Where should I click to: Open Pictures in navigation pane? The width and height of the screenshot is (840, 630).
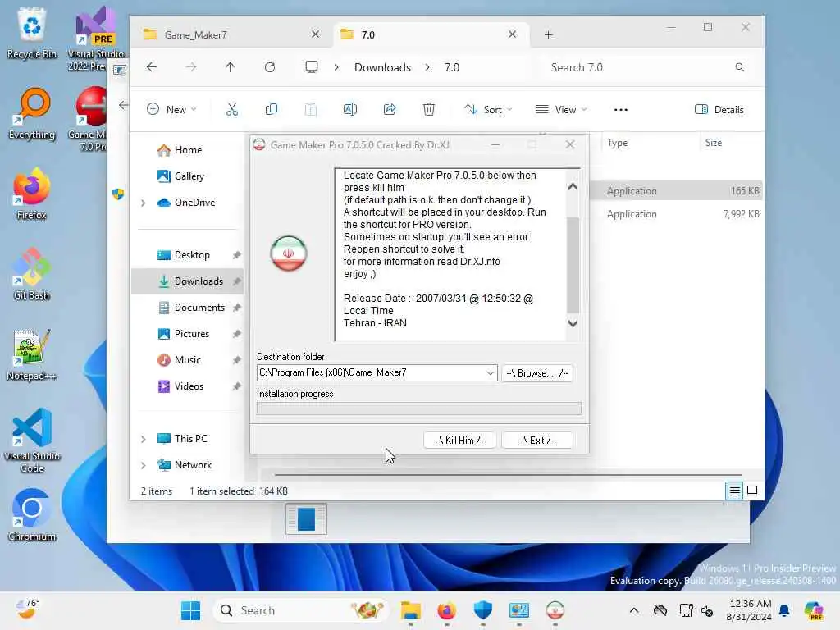191,334
